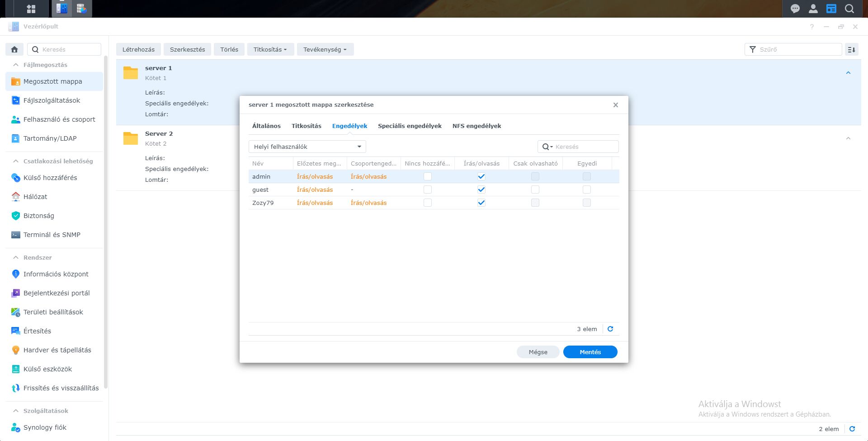Click the Törlés button
The image size is (868, 441).
(229, 49)
